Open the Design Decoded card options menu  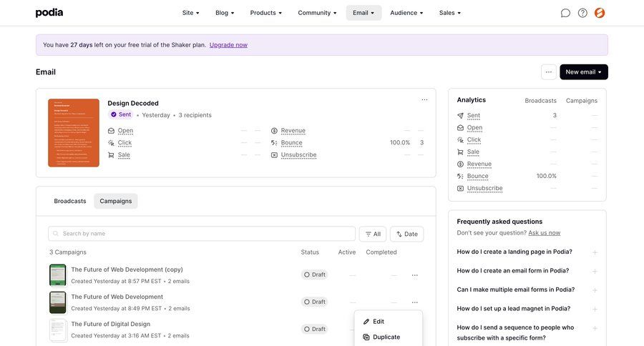click(x=424, y=100)
